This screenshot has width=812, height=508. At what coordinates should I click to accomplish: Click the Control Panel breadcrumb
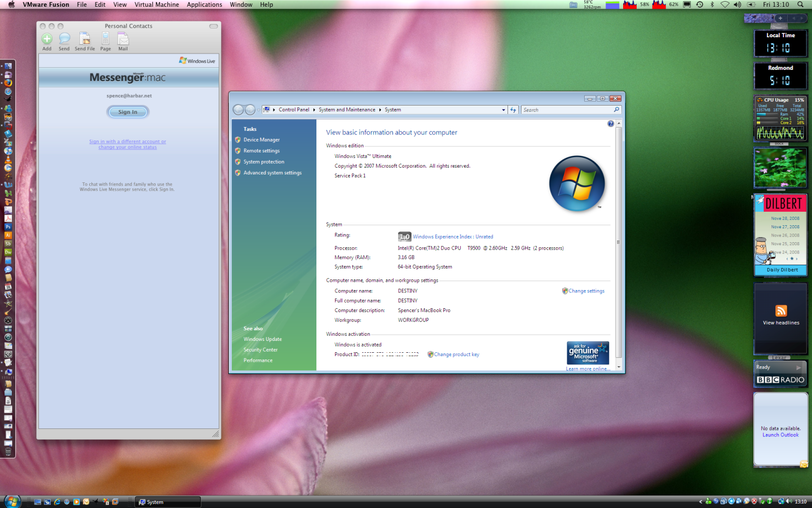294,110
